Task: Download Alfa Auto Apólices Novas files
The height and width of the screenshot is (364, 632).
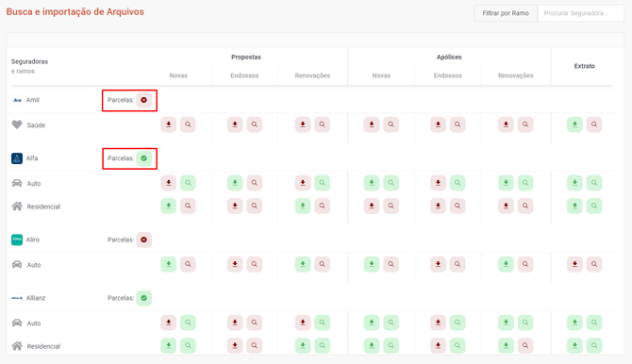Action: pyautogui.click(x=372, y=183)
